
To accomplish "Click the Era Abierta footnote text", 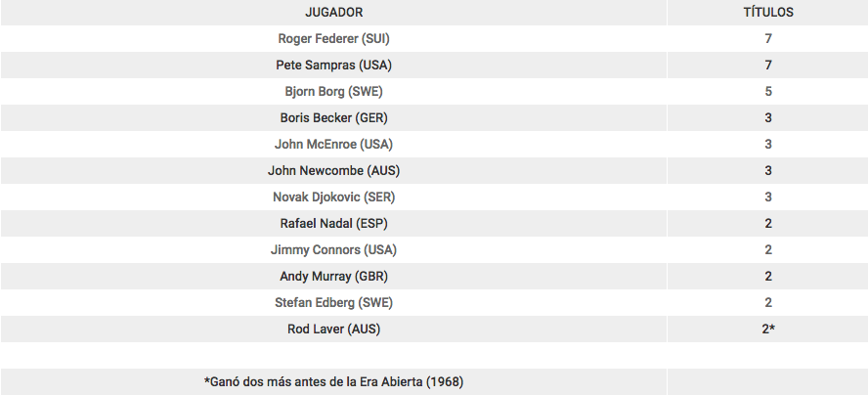I will point(333,381).
